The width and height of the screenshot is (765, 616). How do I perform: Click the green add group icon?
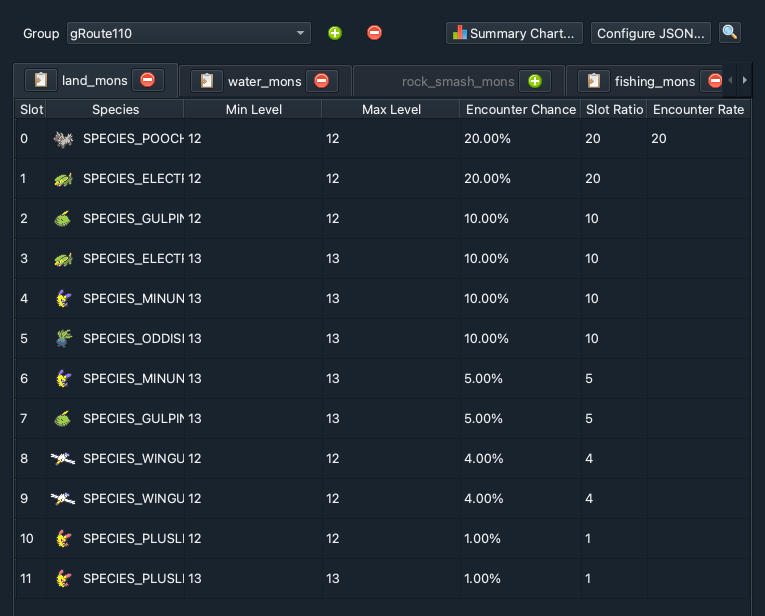click(335, 33)
